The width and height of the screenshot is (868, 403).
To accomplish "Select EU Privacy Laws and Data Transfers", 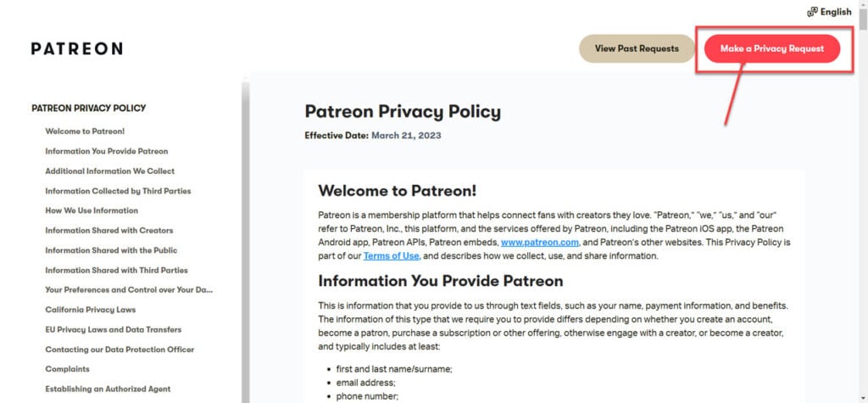I will [113, 330].
